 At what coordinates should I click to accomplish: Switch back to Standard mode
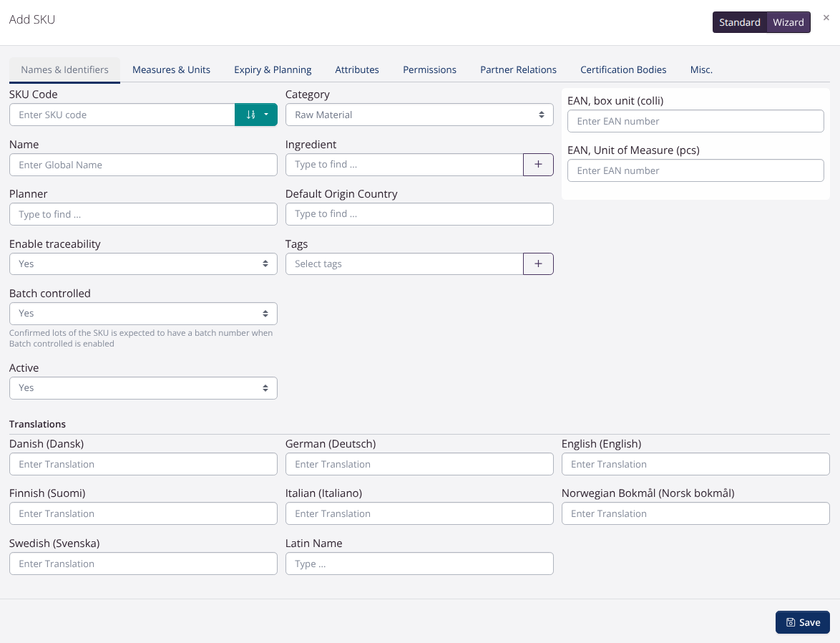coord(739,22)
